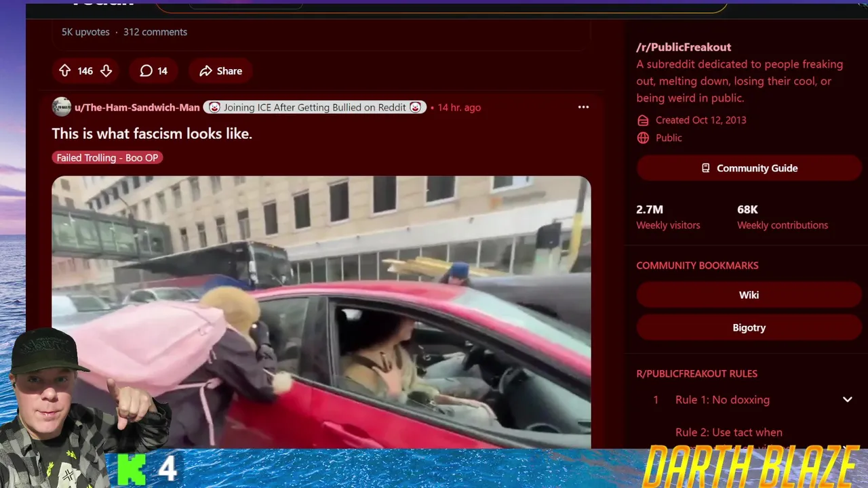Viewport: 868px width, 488px height.
Task: Click the 'Created Oct 12, 2013' text
Action: tap(701, 120)
